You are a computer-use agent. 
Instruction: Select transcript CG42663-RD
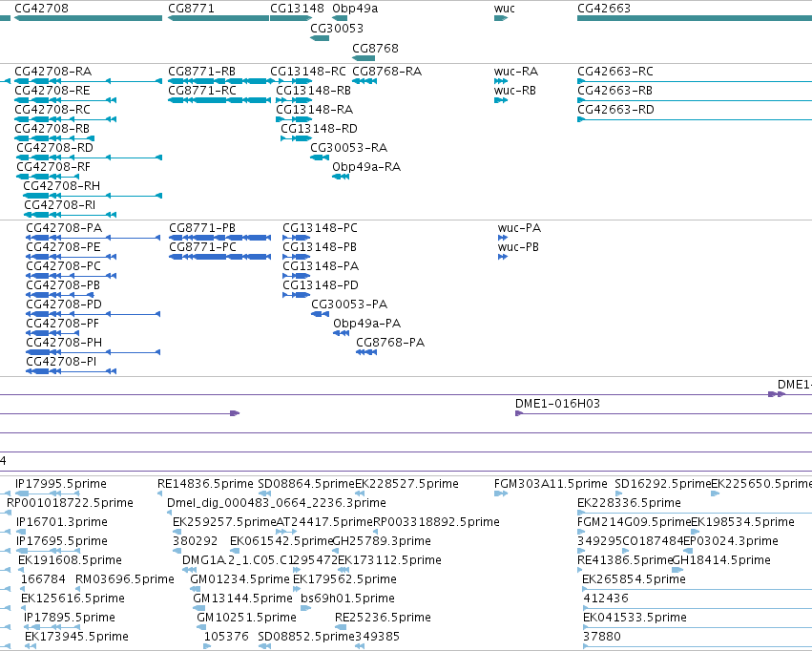point(615,110)
